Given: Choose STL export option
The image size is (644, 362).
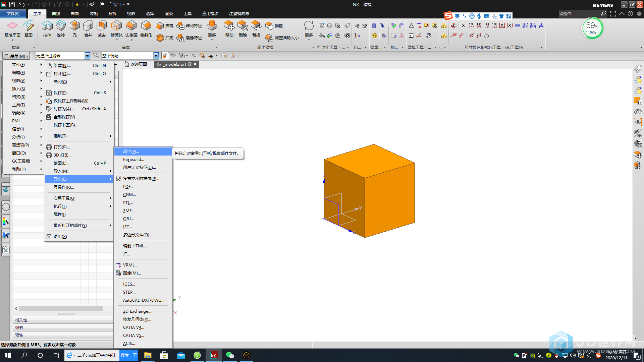Looking at the screenshot, I should pyautogui.click(x=143, y=203).
